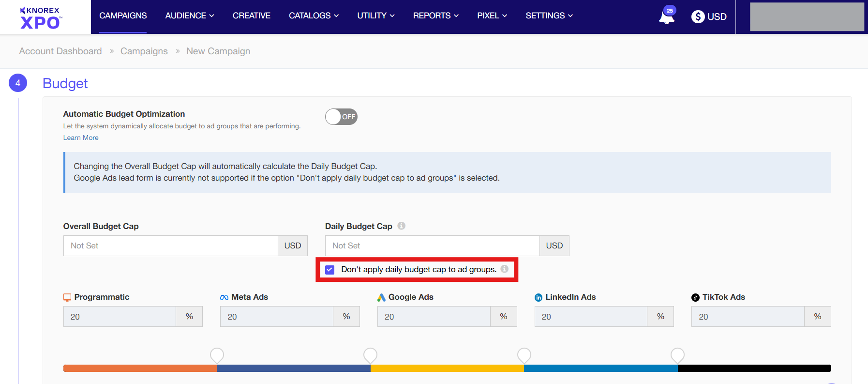
Task: Click the Meta Ads logo icon
Action: pyautogui.click(x=224, y=297)
